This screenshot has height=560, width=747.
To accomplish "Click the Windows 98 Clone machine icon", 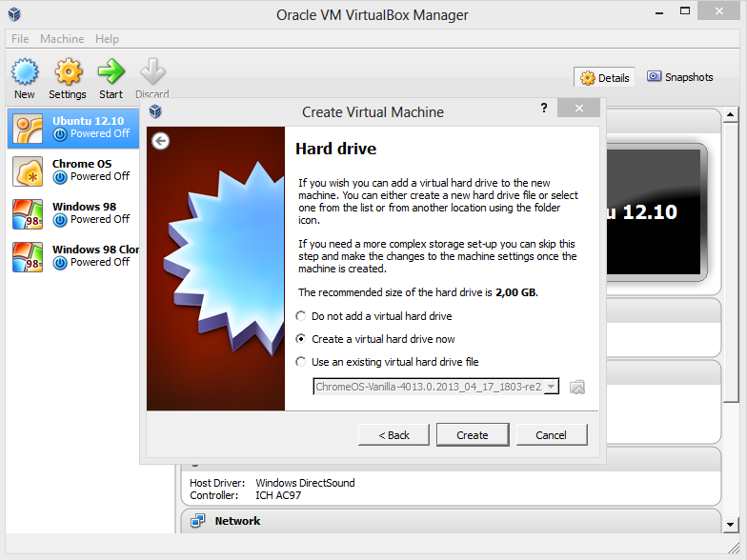I will pos(27,257).
